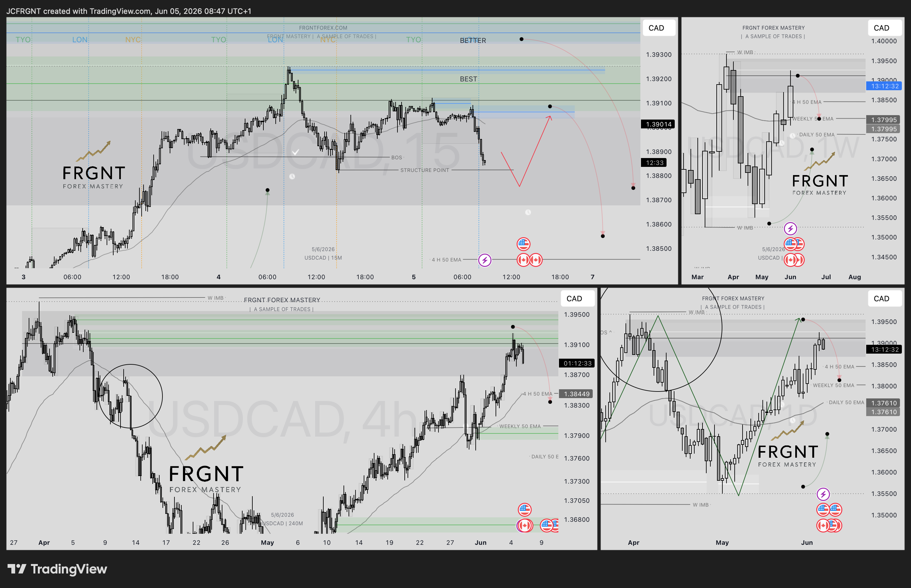The height and width of the screenshot is (588, 911).
Task: Click the 17 date on the 4h time axis
Action: (166, 543)
